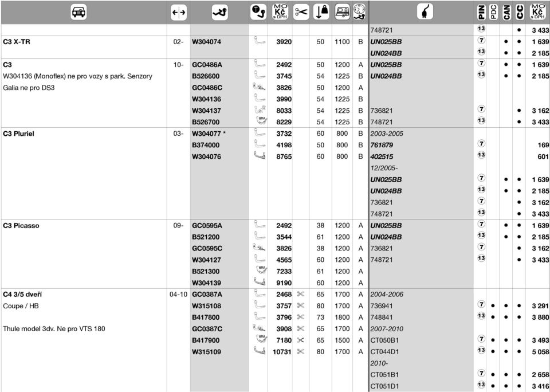Select the C4 3/5 dveří model name

point(22,295)
